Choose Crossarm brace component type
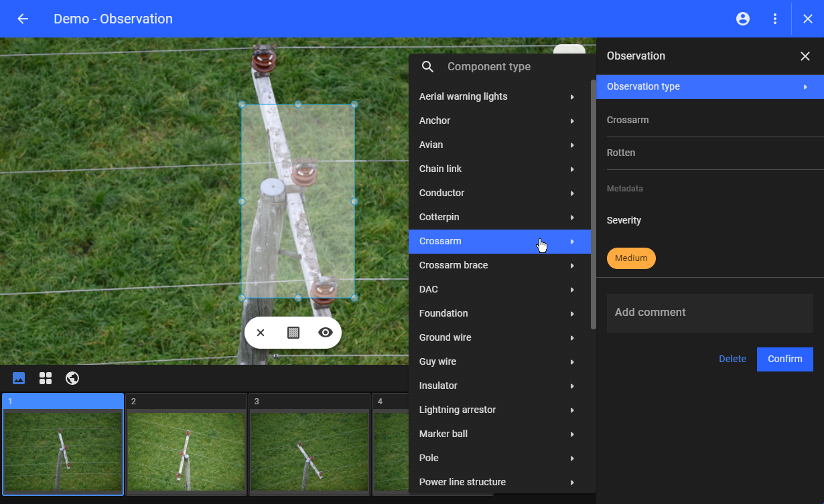This screenshot has width=824, height=504. point(454,265)
